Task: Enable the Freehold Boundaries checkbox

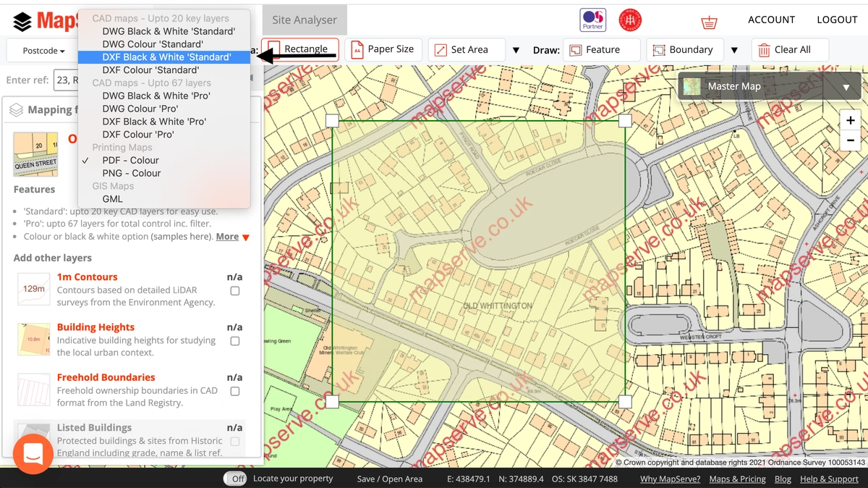Action: (x=234, y=391)
